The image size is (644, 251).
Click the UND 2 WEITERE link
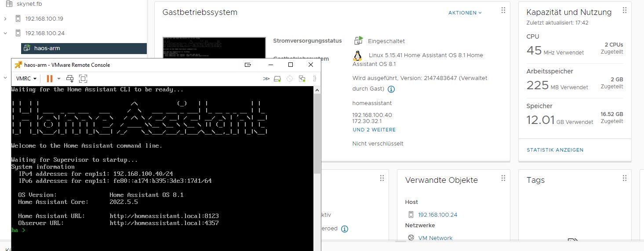pyautogui.click(x=374, y=130)
